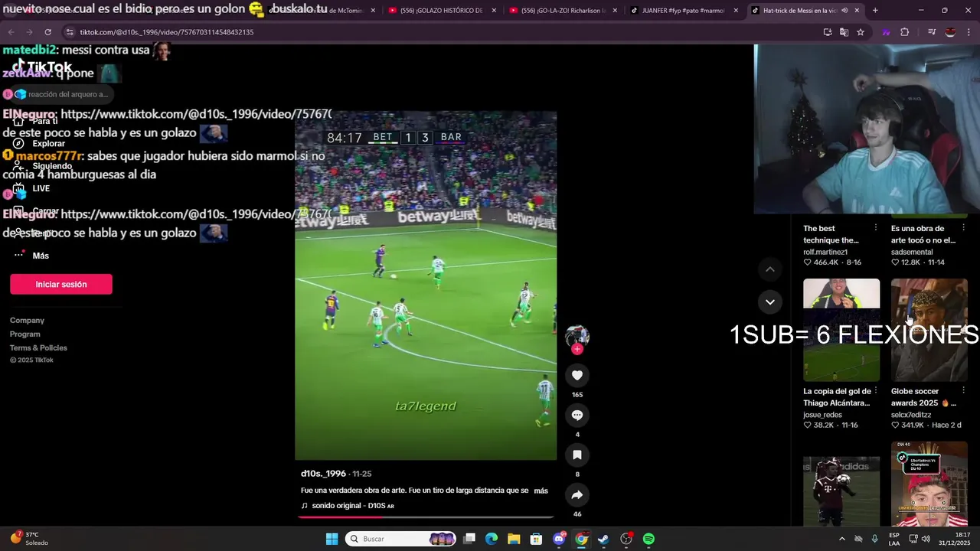Go to previous video with up chevron
Screen dimensions: 980x551
(770, 269)
